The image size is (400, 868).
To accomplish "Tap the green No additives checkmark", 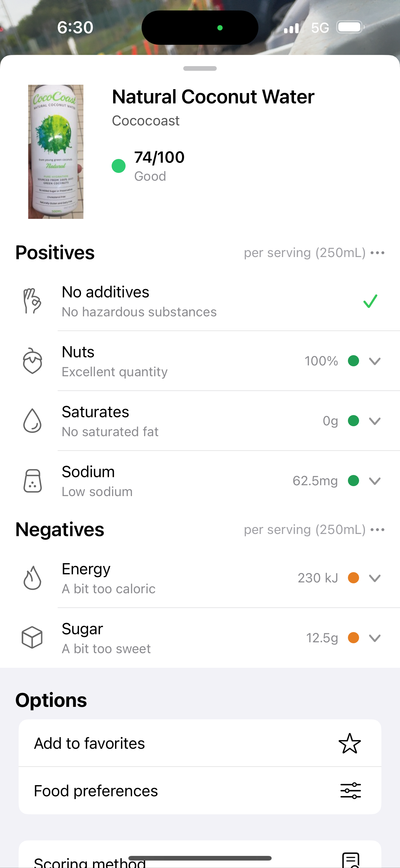I will tap(370, 301).
